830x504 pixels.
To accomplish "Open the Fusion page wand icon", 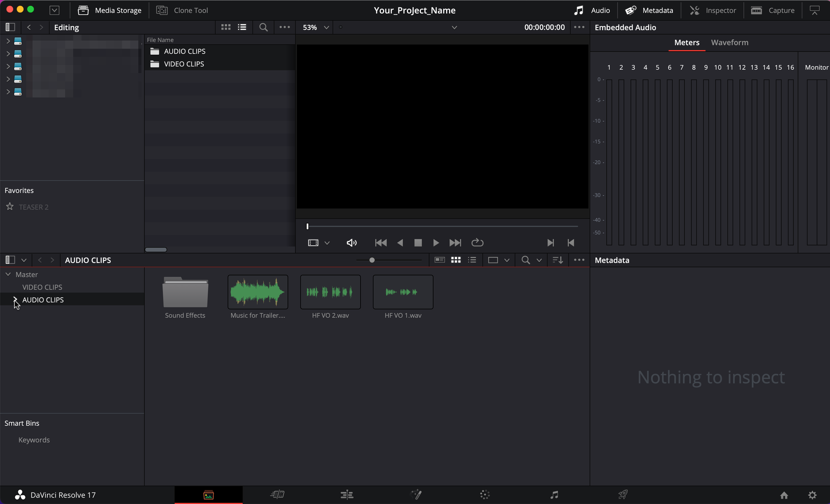I will (x=416, y=494).
